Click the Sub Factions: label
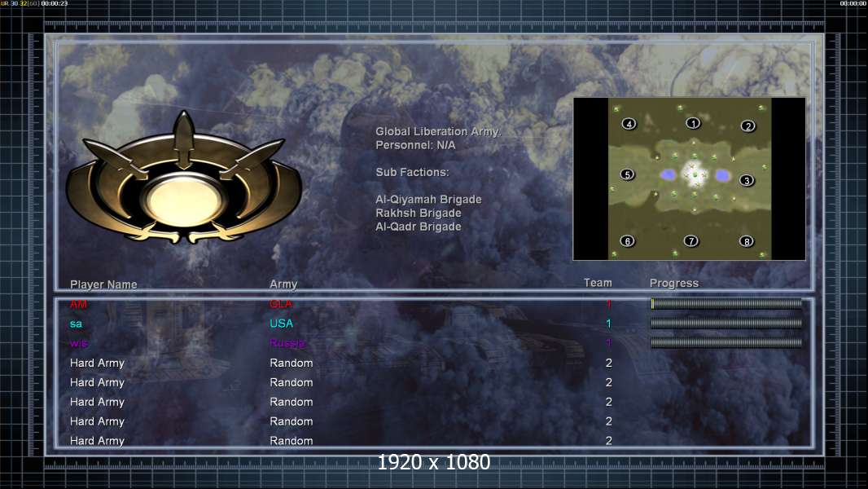The image size is (868, 489). [x=412, y=172]
